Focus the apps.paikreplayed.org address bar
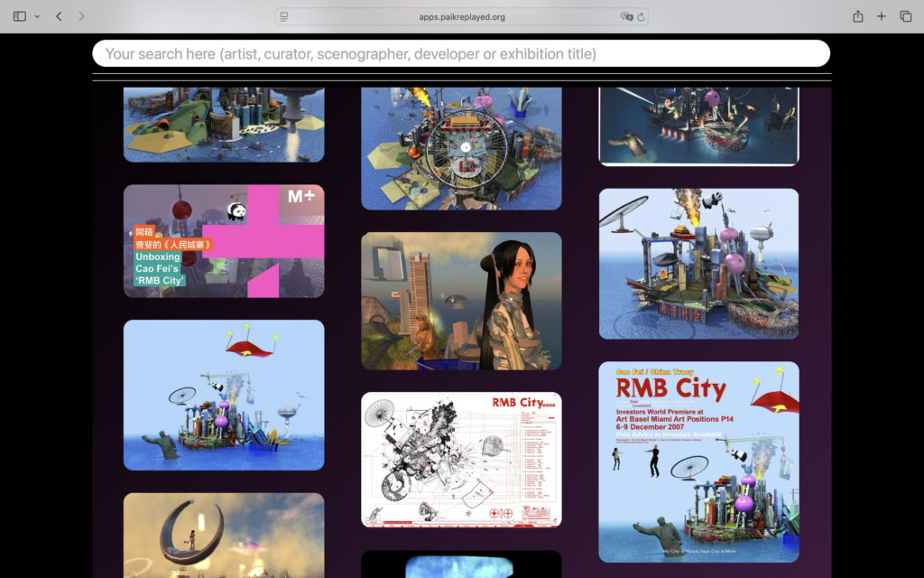The height and width of the screenshot is (578, 924). [x=461, y=16]
